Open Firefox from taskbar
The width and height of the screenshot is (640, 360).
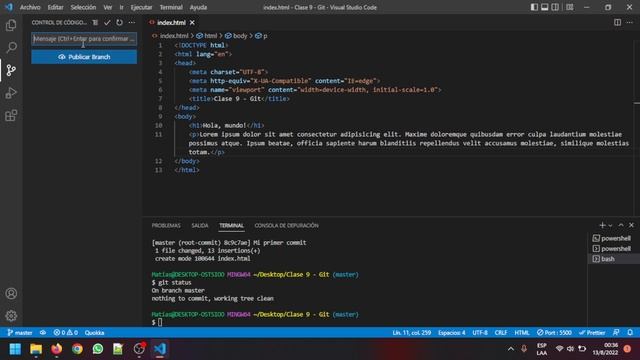coord(57,349)
